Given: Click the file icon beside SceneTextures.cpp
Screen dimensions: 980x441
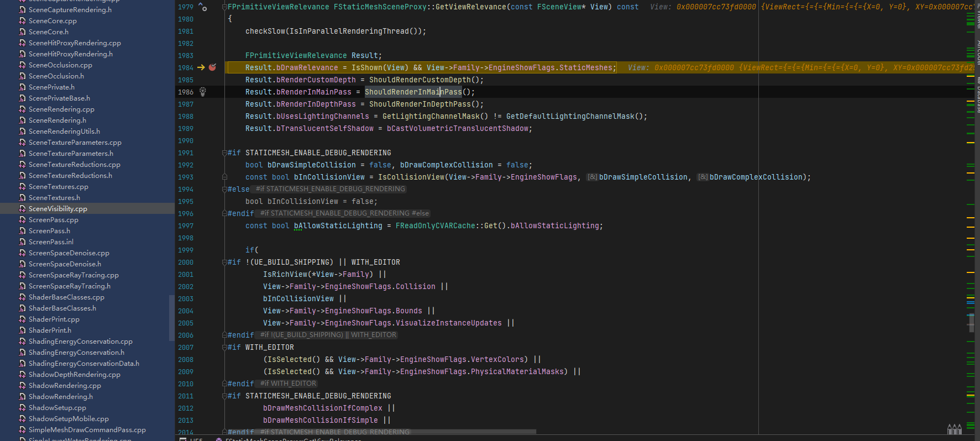Looking at the screenshot, I should (x=22, y=187).
